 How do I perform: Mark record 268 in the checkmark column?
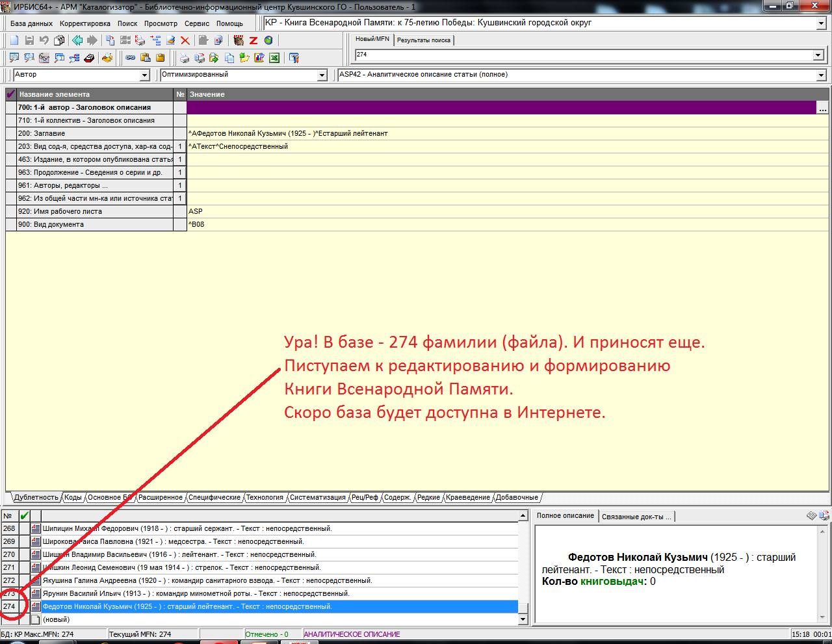[25, 528]
